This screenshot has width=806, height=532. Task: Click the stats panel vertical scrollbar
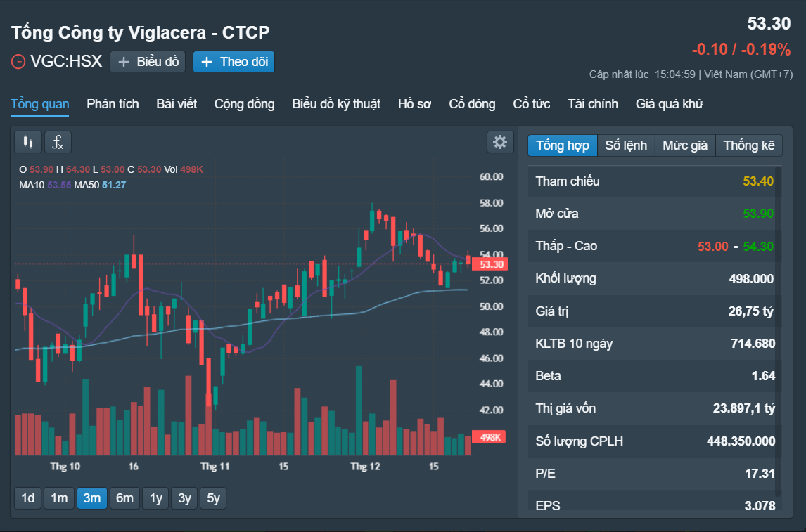(778, 331)
